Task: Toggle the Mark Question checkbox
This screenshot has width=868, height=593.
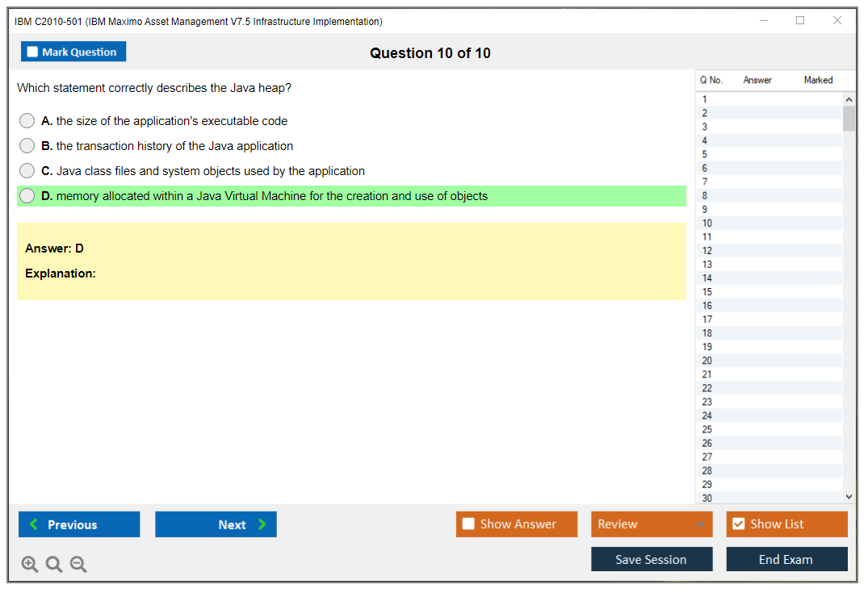Action: (x=33, y=52)
